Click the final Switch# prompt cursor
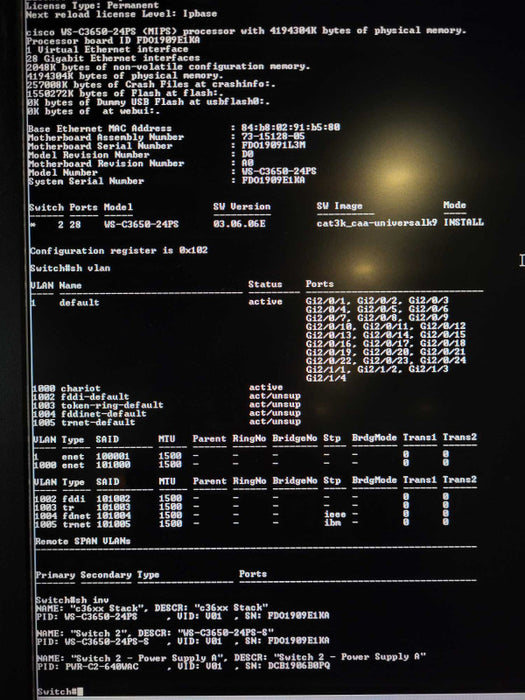 pos(80,692)
